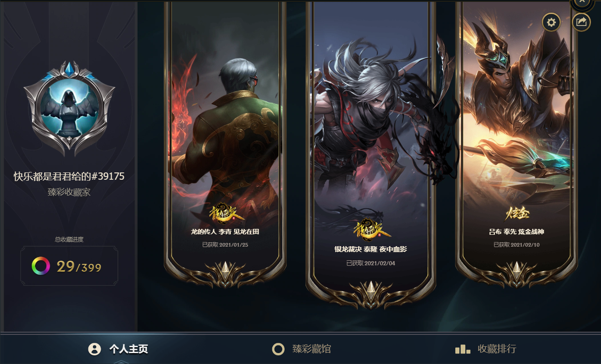Click the 29/399 total collection progress box
The width and height of the screenshot is (601, 364).
[x=69, y=266]
